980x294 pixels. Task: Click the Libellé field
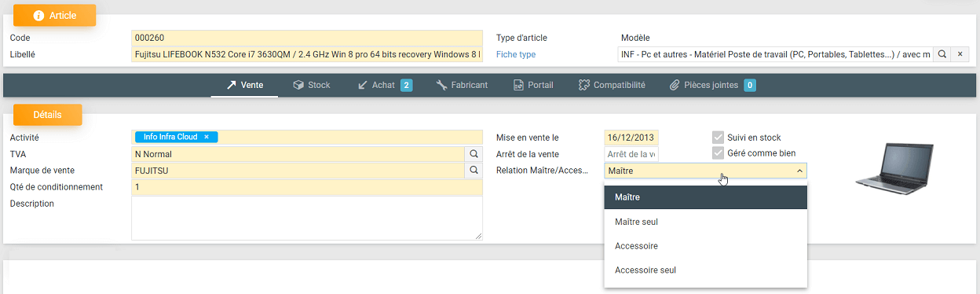point(307,54)
